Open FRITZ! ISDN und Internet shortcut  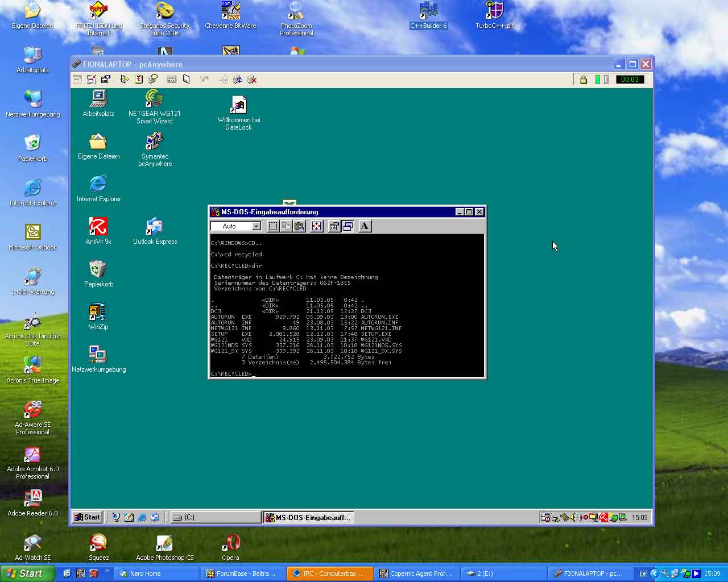tap(98, 18)
